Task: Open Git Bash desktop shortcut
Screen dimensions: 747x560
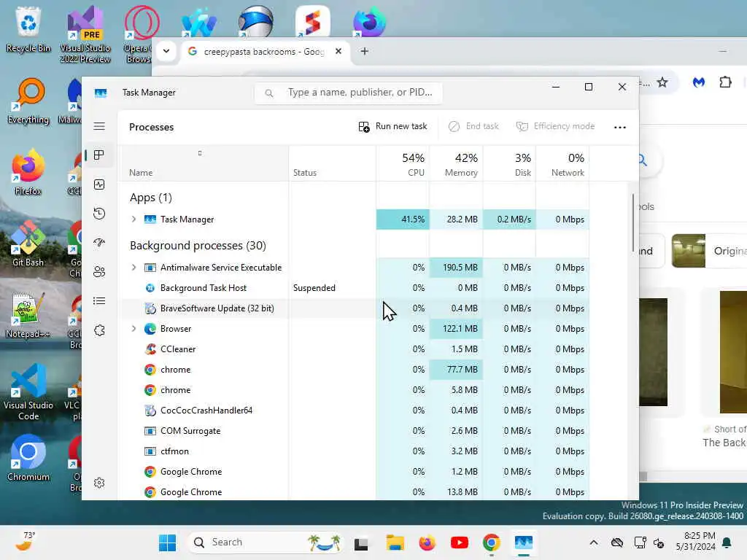Action: point(28,244)
